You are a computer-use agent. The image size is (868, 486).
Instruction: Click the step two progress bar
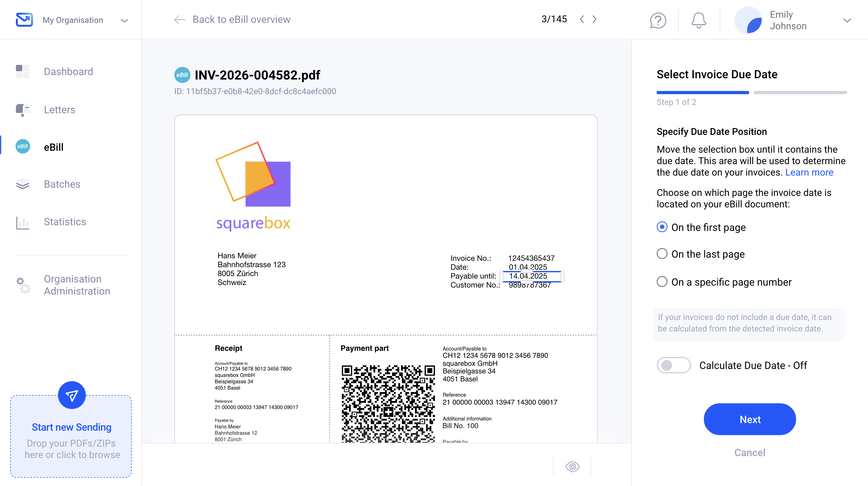click(x=800, y=92)
